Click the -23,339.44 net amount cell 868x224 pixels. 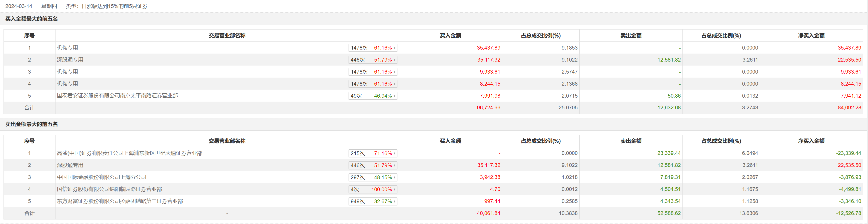pos(848,153)
